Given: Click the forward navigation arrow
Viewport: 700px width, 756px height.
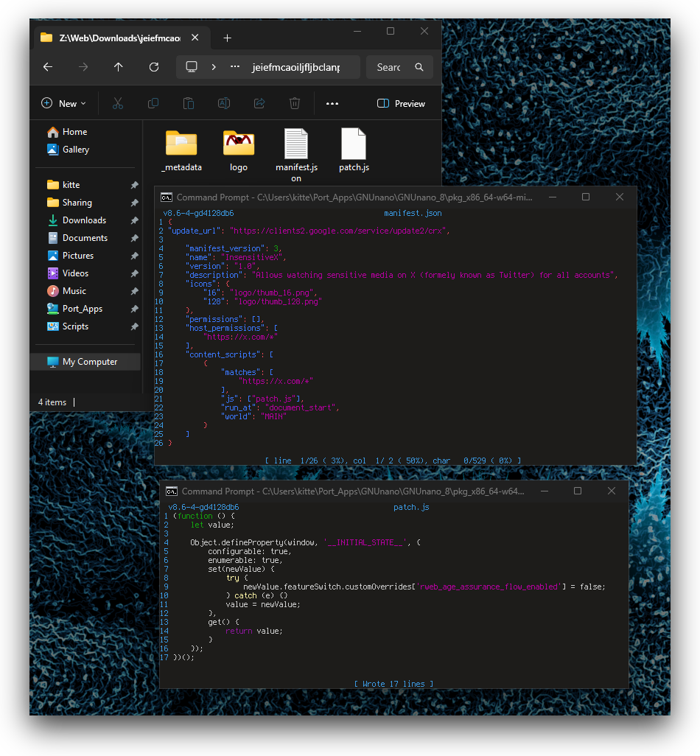Looking at the screenshot, I should pos(83,67).
